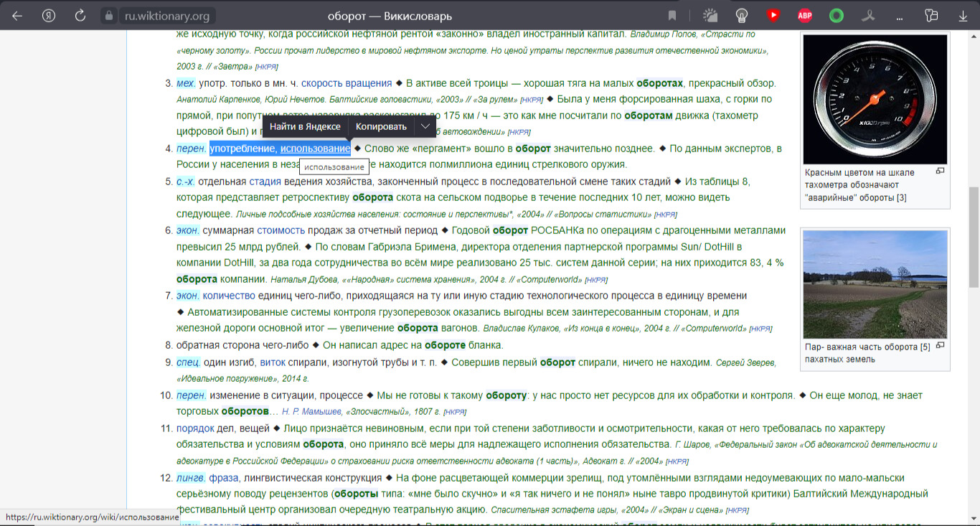Choose "Копировать" in the selection popup
Viewport: 980px width, 526px height.
(x=381, y=126)
